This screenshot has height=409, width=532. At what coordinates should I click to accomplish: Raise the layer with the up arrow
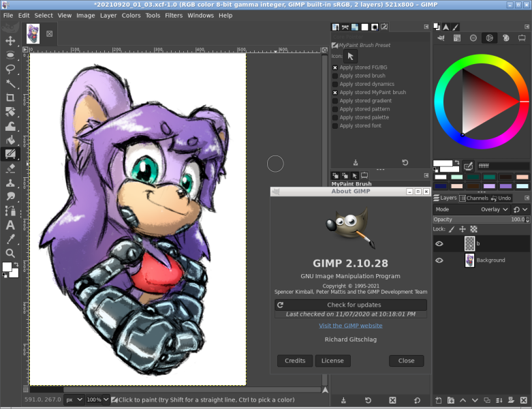tap(463, 400)
